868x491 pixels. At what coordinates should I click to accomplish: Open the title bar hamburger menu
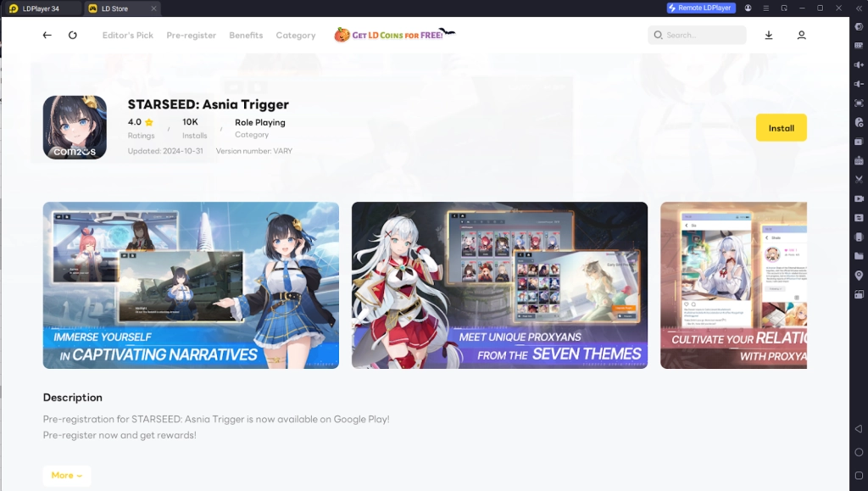(x=766, y=8)
